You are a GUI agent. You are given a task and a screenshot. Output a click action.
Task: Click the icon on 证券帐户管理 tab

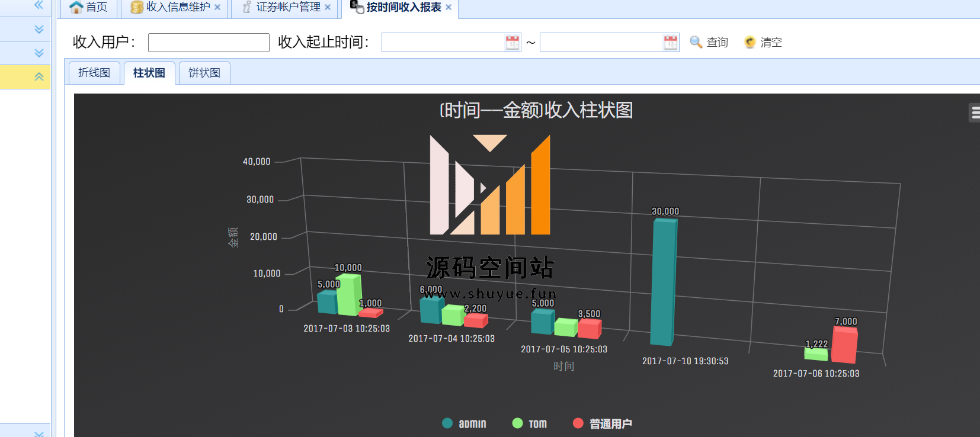coord(247,7)
